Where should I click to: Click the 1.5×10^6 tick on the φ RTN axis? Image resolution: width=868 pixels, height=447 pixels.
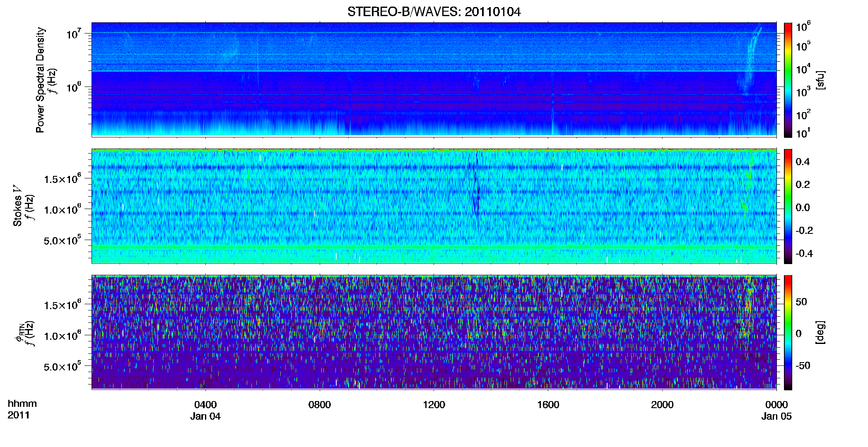click(63, 305)
